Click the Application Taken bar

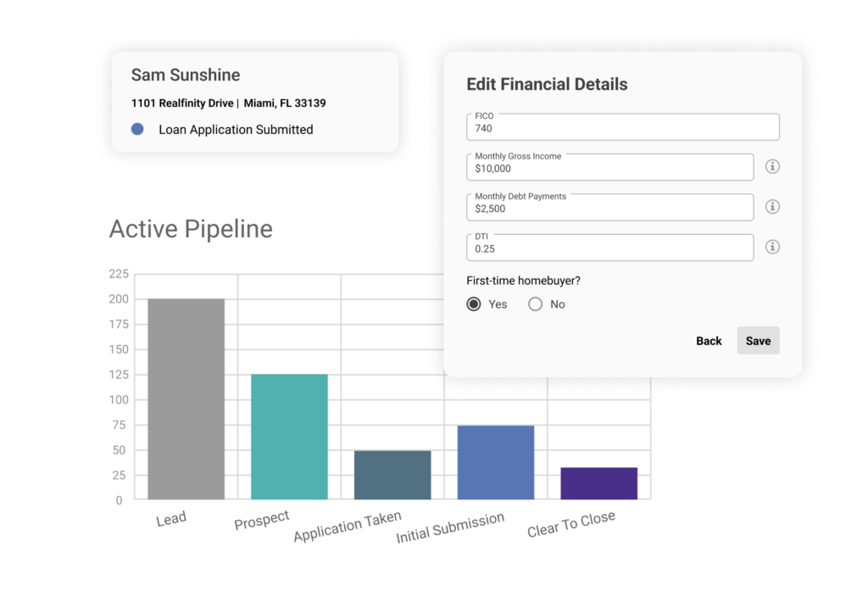click(x=392, y=476)
